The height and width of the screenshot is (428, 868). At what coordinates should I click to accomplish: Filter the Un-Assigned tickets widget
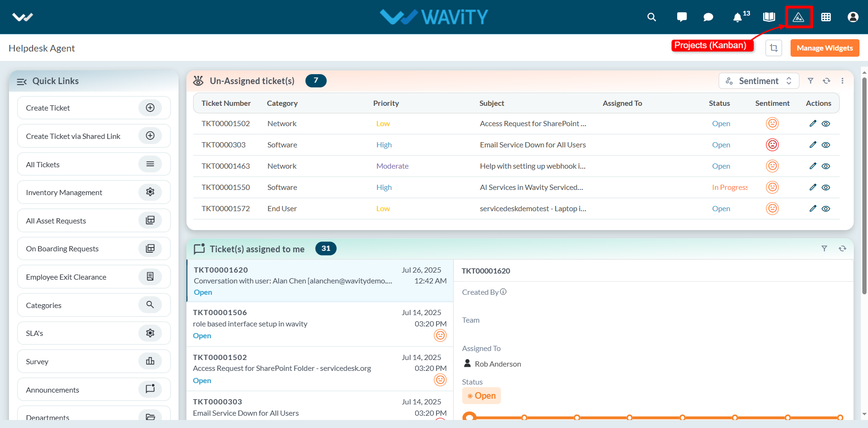point(810,81)
